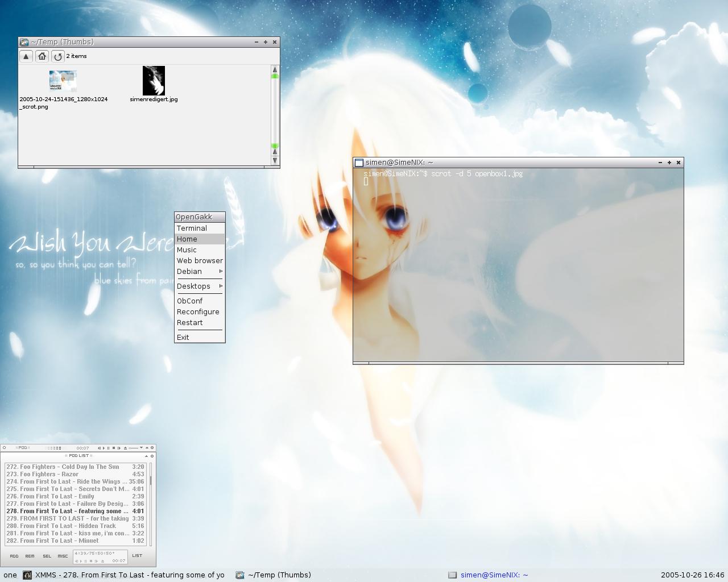The width and height of the screenshot is (728, 582).
Task: Open the REM menu in playlist
Action: 30,556
